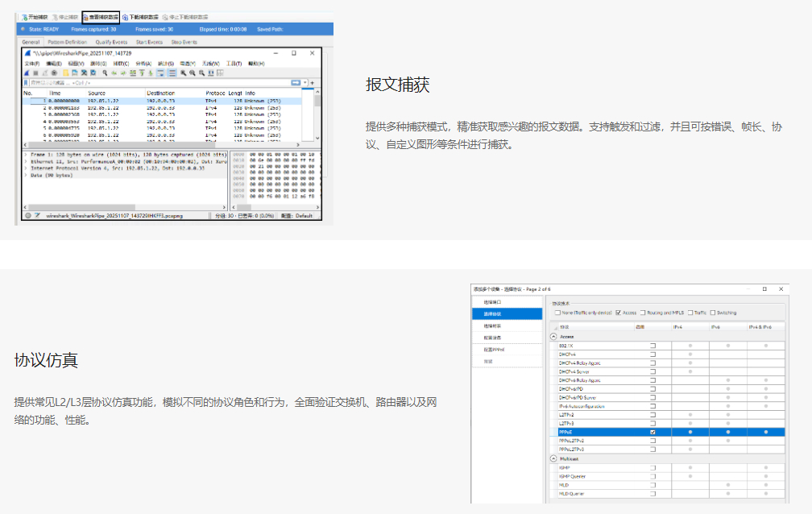Select the IPv4 radio for DHCPv4 row
This screenshot has height=514, width=812.
pos(690,354)
